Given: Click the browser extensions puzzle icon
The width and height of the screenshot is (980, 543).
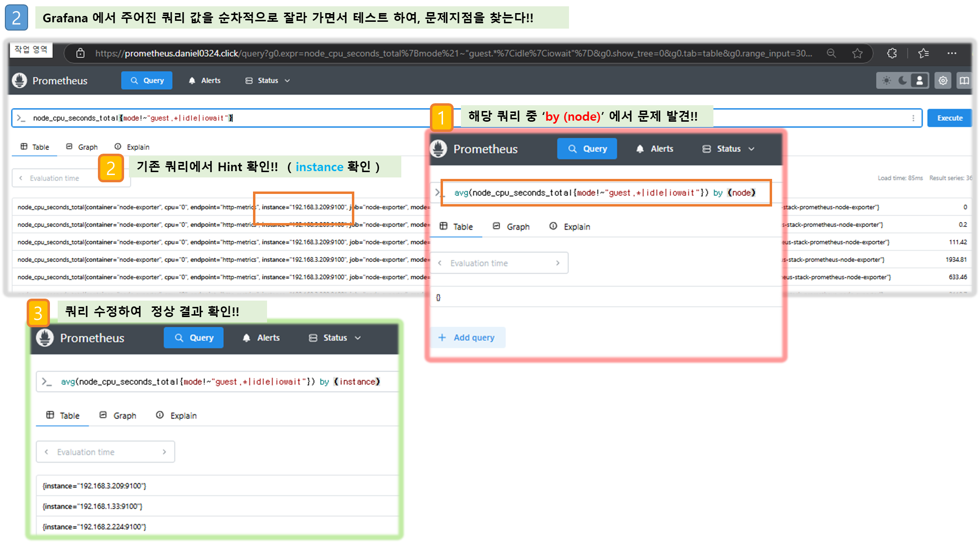Looking at the screenshot, I should click(x=892, y=53).
